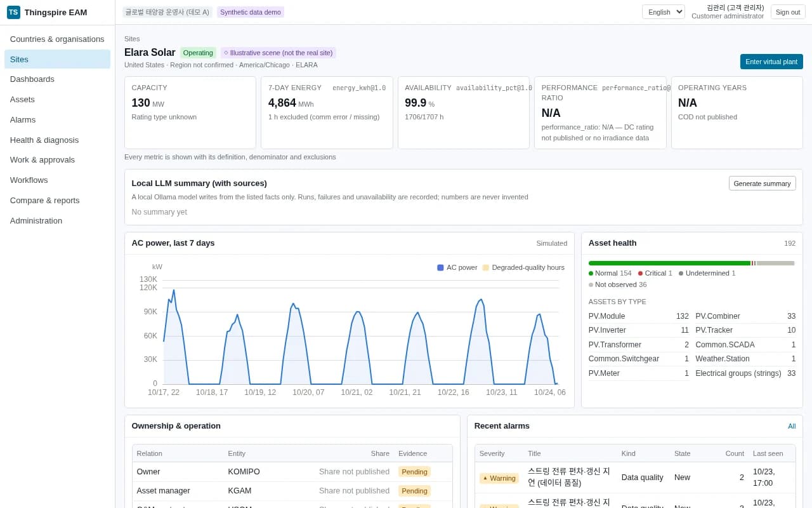Select Sites in the sidebar
The height and width of the screenshot is (508, 812).
(x=57, y=59)
